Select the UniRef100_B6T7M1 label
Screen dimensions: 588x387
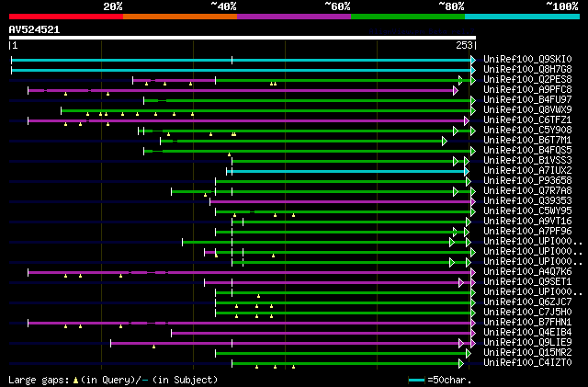(x=527, y=141)
